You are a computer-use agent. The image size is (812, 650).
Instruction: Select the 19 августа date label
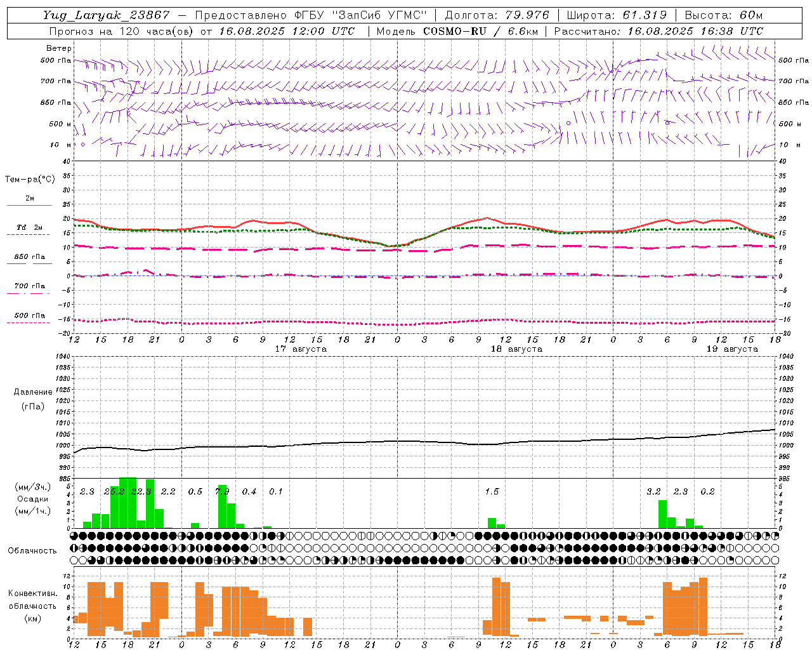pos(732,349)
